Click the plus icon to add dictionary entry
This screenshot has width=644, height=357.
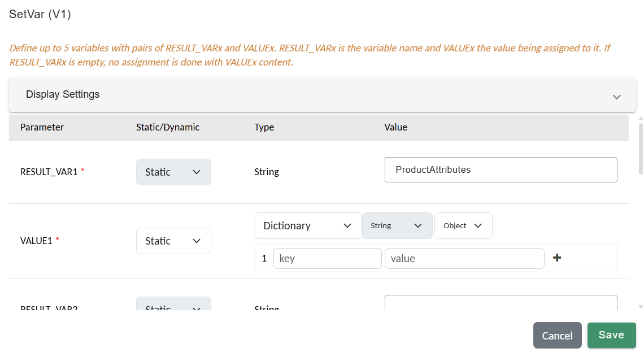click(x=557, y=258)
